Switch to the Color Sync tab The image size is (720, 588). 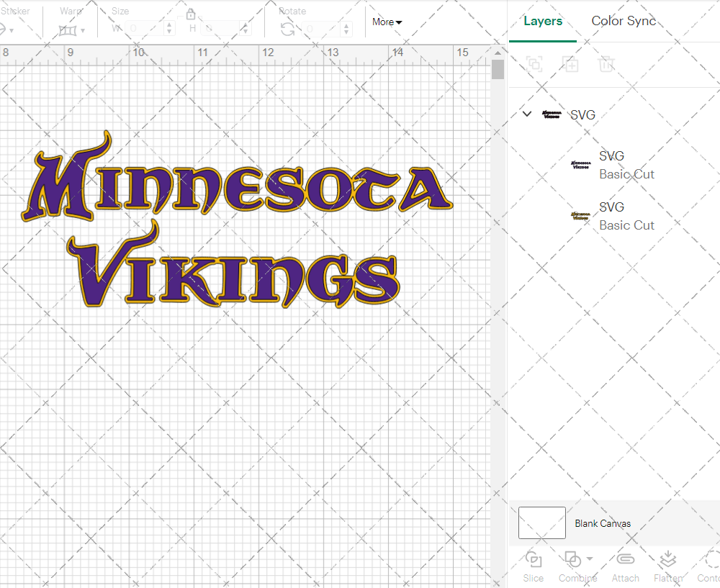(624, 21)
